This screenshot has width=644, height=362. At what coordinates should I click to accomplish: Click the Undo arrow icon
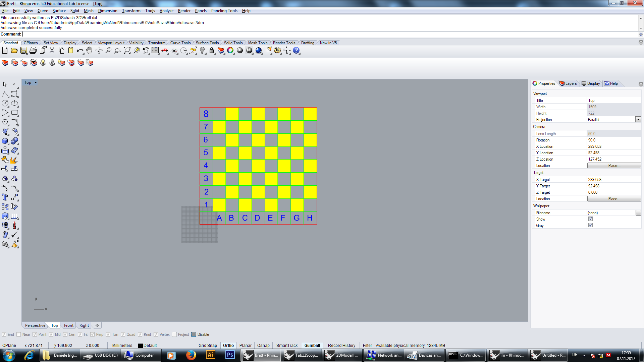click(79, 51)
